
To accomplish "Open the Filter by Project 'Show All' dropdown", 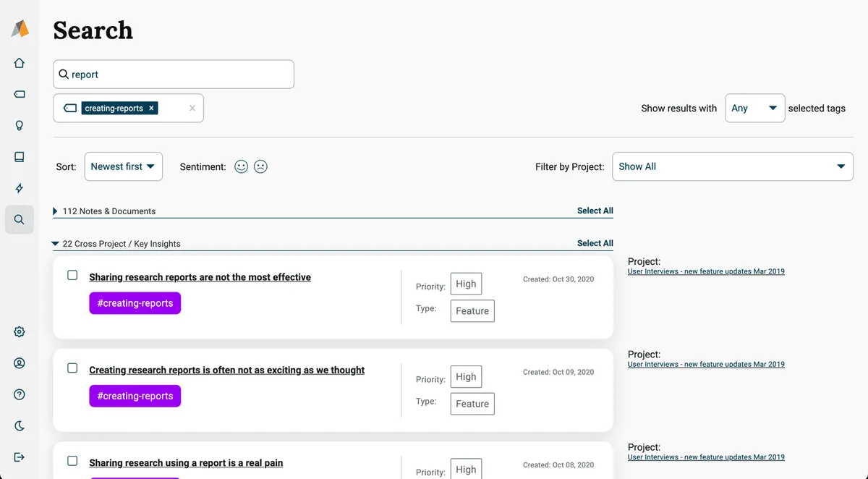I will 733,166.
